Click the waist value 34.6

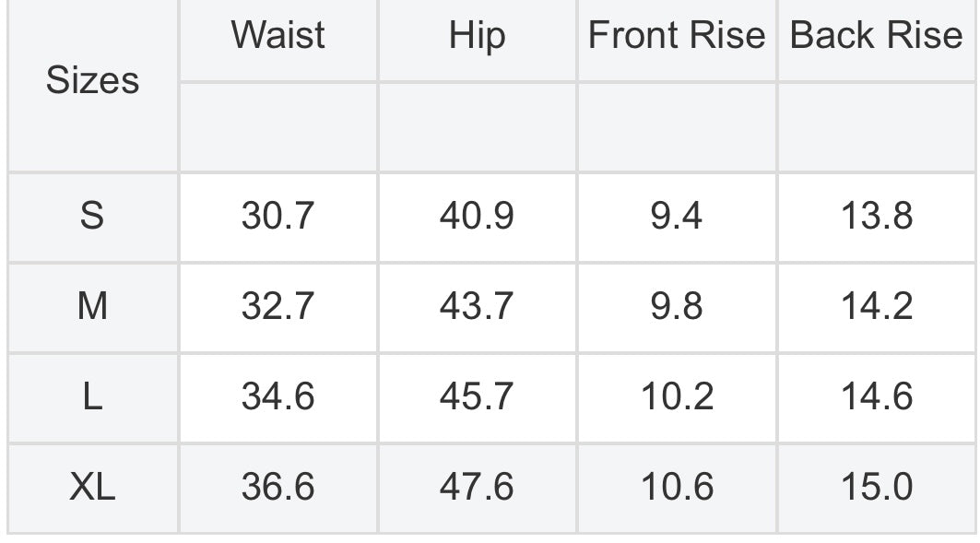pos(278,396)
